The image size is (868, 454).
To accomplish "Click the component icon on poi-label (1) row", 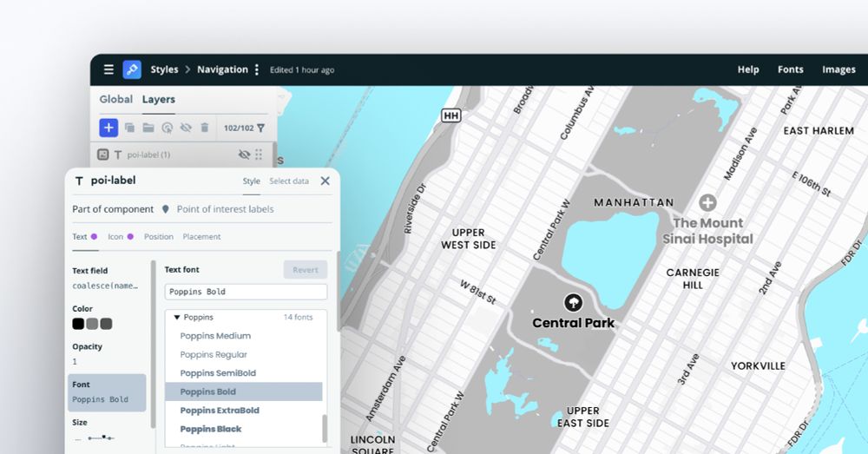I will (x=103, y=155).
